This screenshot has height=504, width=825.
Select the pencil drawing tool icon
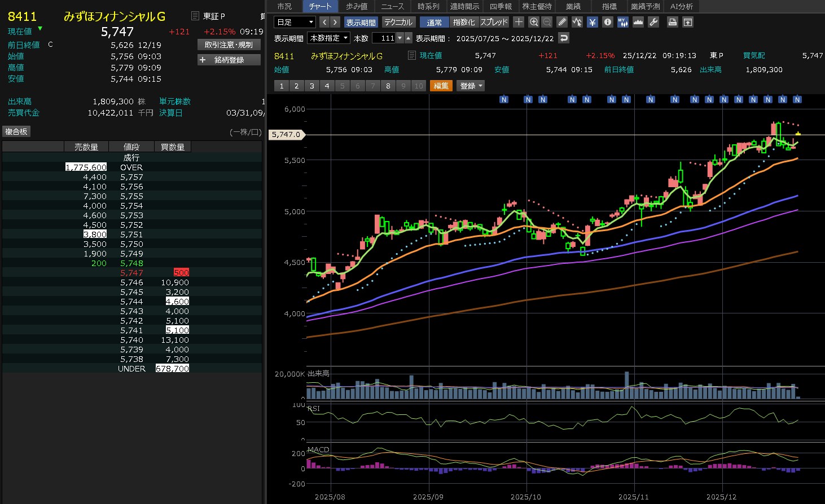click(562, 22)
